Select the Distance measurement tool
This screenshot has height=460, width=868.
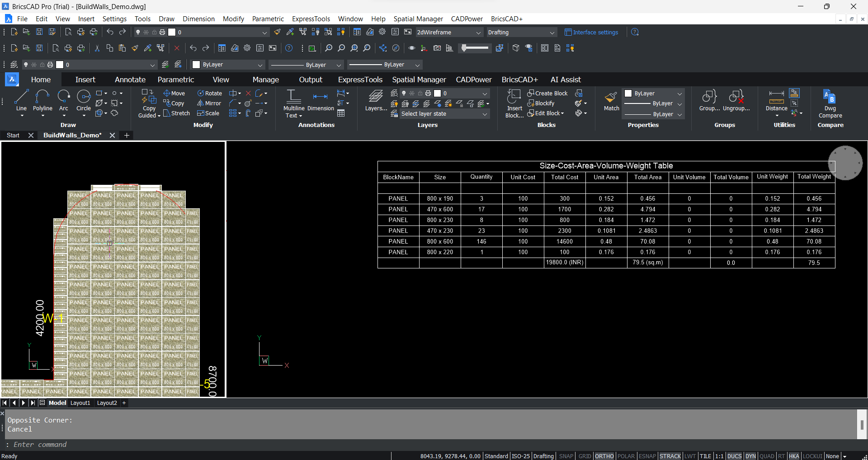pos(776,102)
